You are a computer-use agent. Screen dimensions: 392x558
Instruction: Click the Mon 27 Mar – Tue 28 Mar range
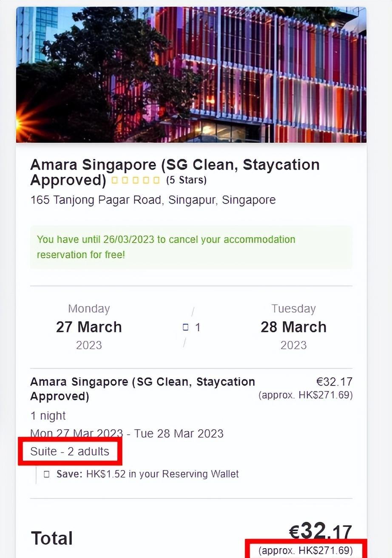[x=127, y=433]
